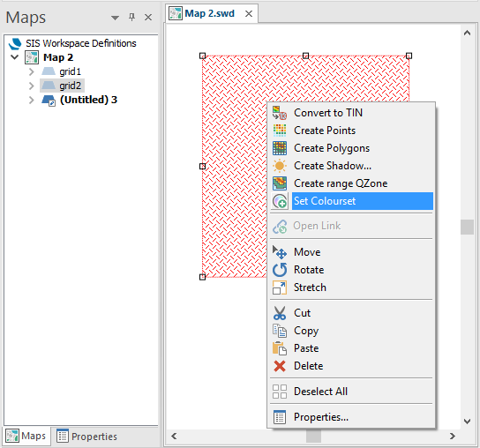Image resolution: width=480 pixels, height=448 pixels.
Task: Expand the grid1 overlay node
Action: (31, 71)
